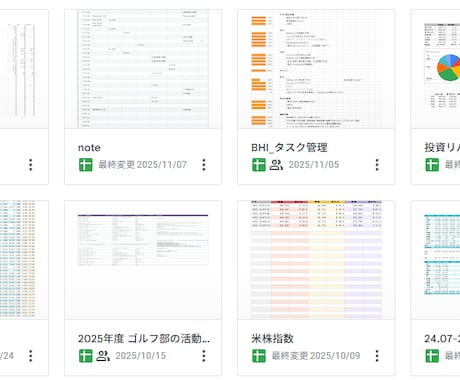Click the Sheets icon under 投資リ title
Viewport: 460px width, 380px height.
click(x=432, y=165)
